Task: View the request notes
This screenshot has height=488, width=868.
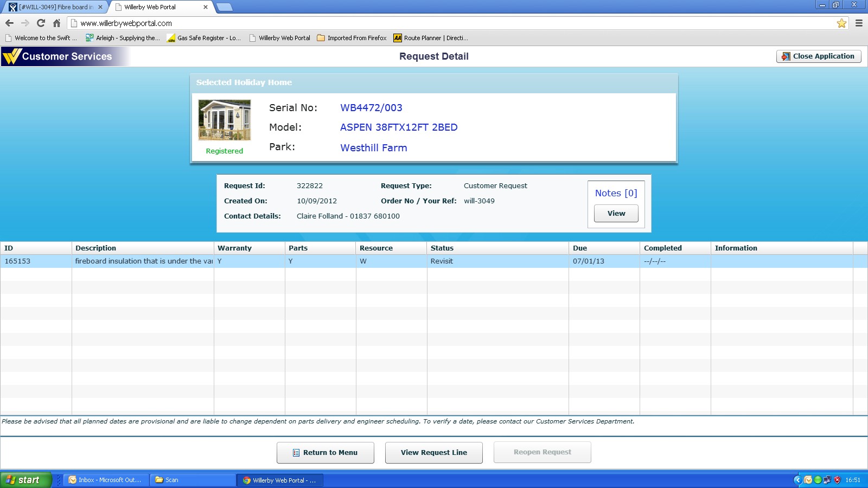Action: (x=616, y=214)
